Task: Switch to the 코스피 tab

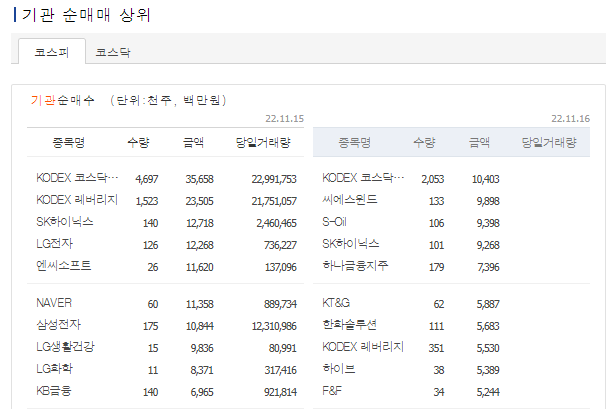Action: tap(52, 52)
